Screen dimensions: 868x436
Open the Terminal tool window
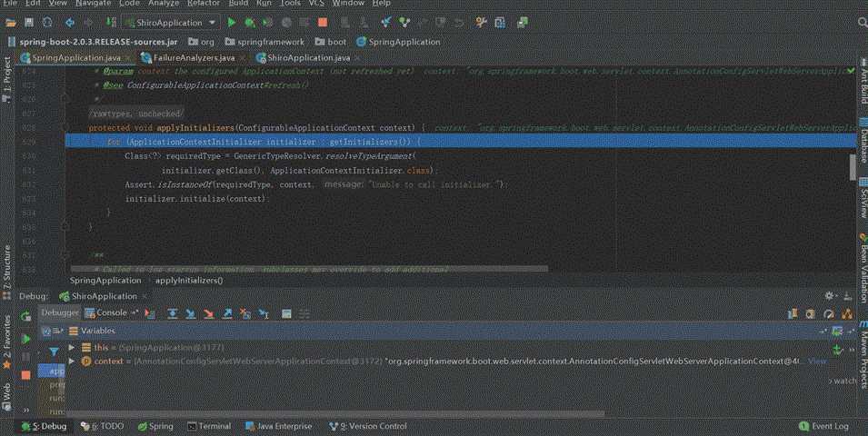209,426
